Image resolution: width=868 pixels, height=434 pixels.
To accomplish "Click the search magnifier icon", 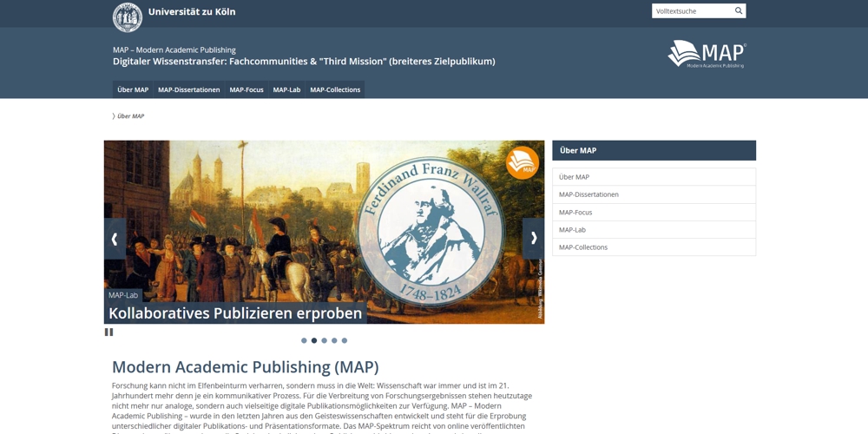I will coord(739,10).
